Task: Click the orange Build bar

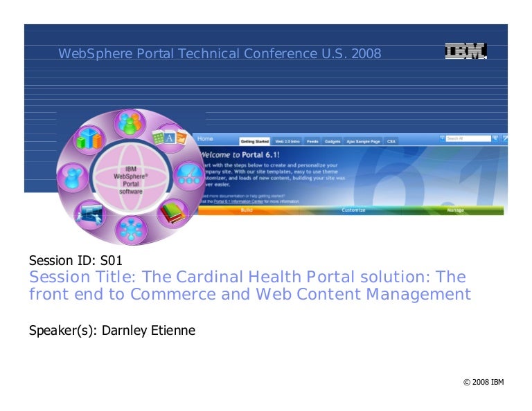Action: (247, 210)
